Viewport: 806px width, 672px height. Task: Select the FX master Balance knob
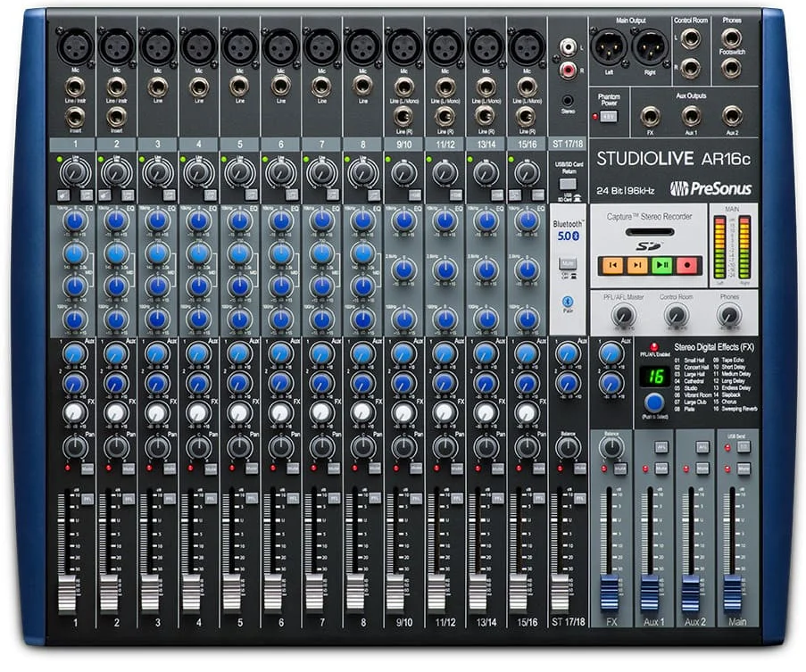point(611,447)
